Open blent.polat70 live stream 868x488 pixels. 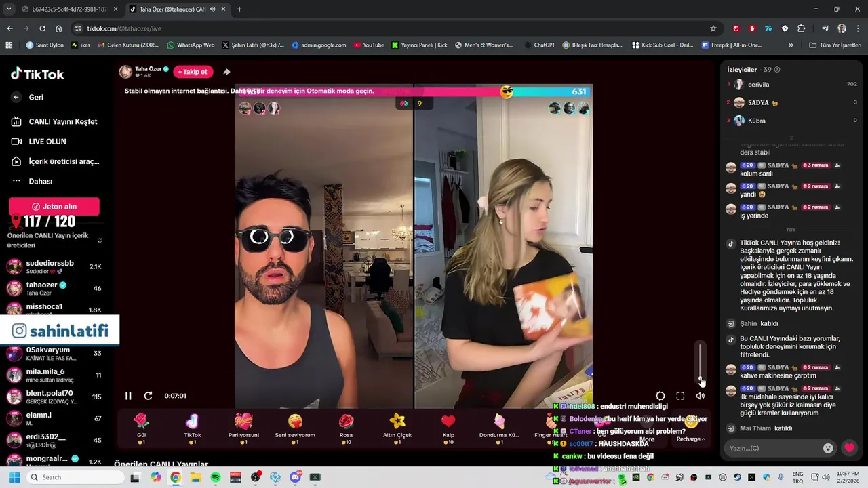point(54,396)
